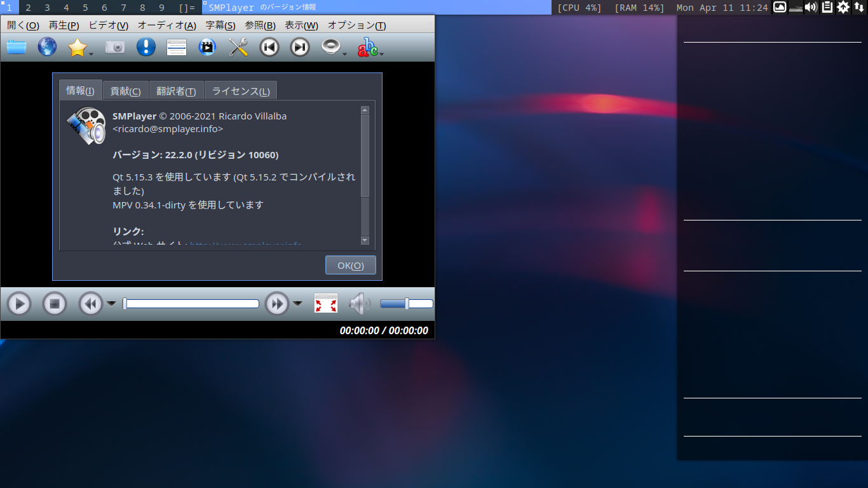Click the audio speaker track icon
Image resolution: width=868 pixels, height=488 pixels.
pos(330,47)
